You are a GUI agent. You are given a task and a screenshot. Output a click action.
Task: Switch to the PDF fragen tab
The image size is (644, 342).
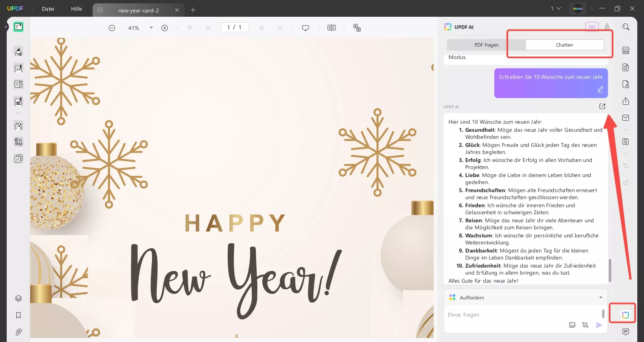click(x=486, y=45)
